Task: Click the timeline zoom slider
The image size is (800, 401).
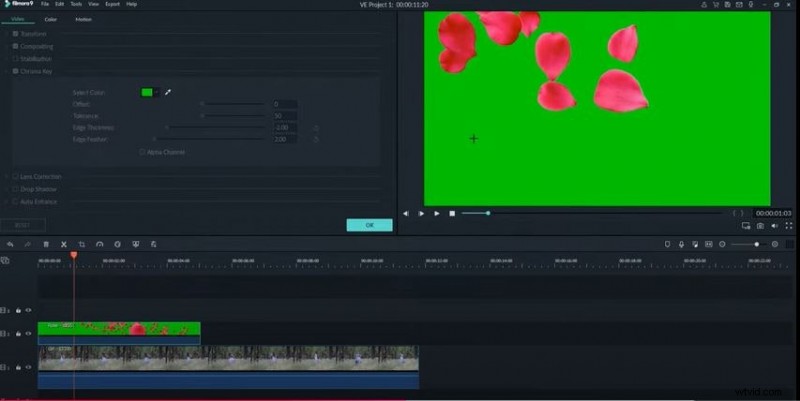Action: [747, 244]
